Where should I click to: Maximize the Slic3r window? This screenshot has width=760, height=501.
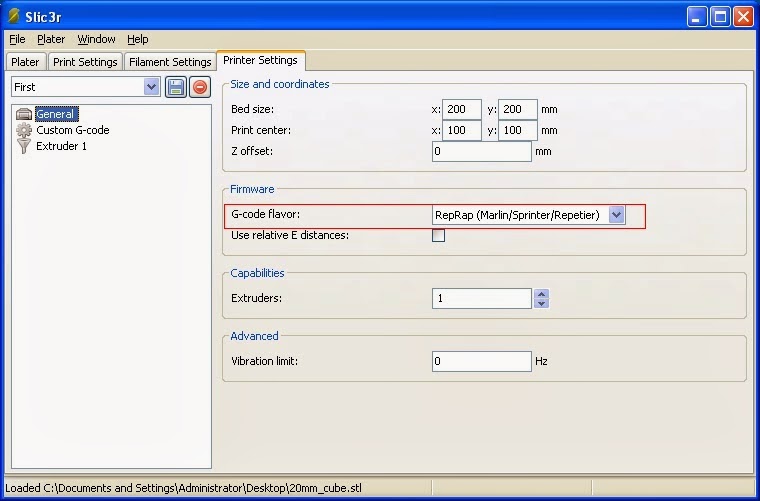[720, 17]
